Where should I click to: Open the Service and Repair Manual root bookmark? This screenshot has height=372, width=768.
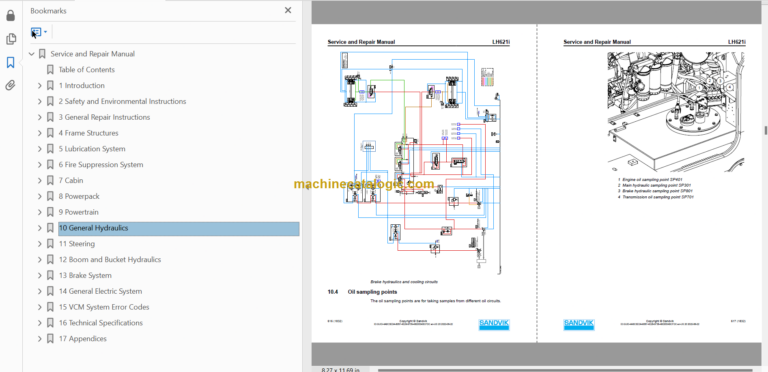click(93, 54)
